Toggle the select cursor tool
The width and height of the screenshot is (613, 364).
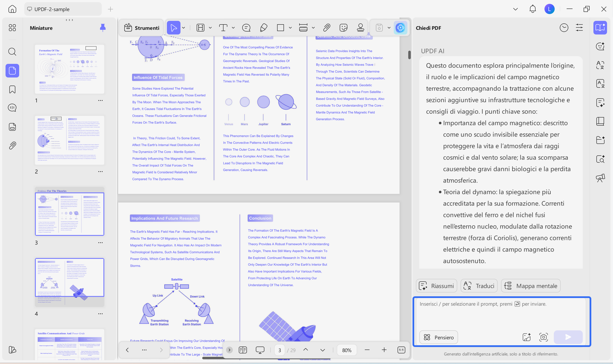(x=174, y=28)
